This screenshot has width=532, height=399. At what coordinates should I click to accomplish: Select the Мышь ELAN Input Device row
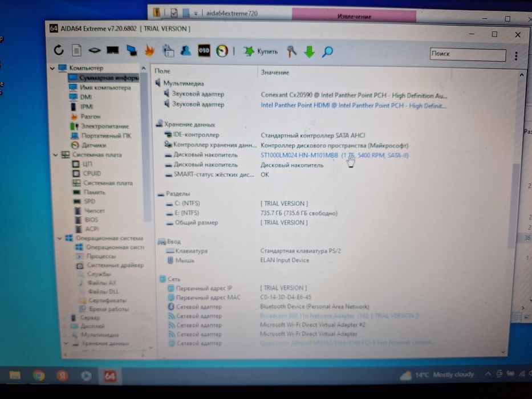coord(238,260)
